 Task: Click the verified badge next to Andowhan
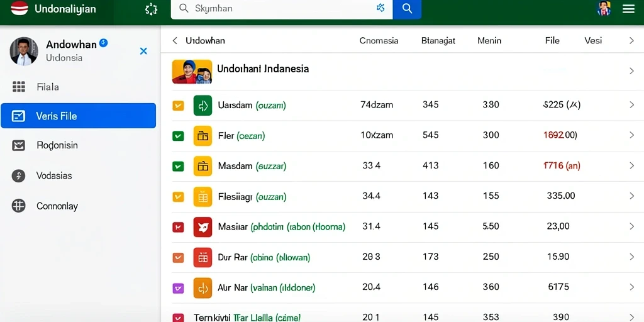(104, 43)
